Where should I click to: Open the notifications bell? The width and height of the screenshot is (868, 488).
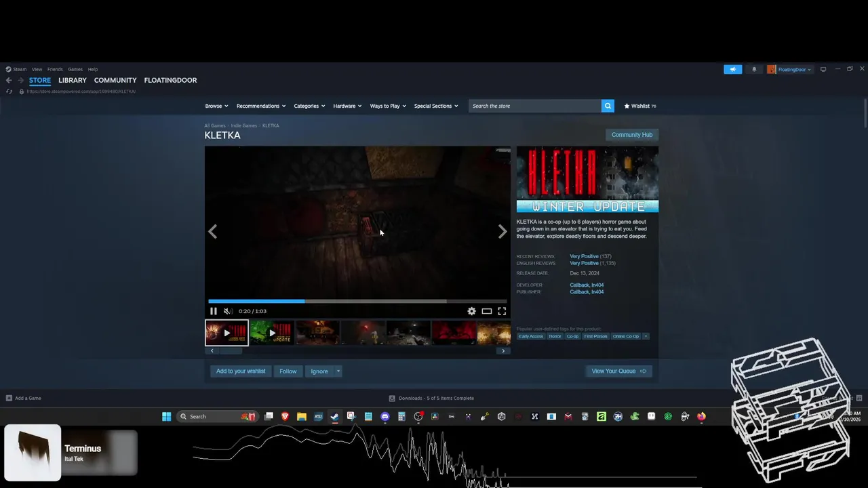(x=754, y=69)
